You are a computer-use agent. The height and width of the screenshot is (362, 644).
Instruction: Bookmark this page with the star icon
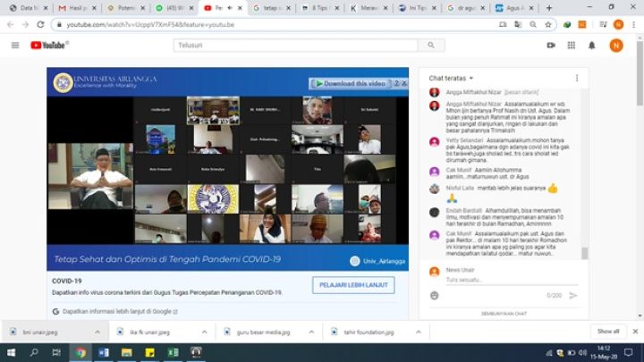[x=548, y=25]
